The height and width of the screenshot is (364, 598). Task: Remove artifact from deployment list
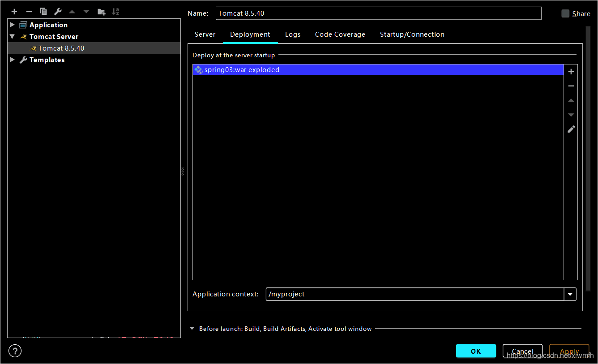pos(571,86)
